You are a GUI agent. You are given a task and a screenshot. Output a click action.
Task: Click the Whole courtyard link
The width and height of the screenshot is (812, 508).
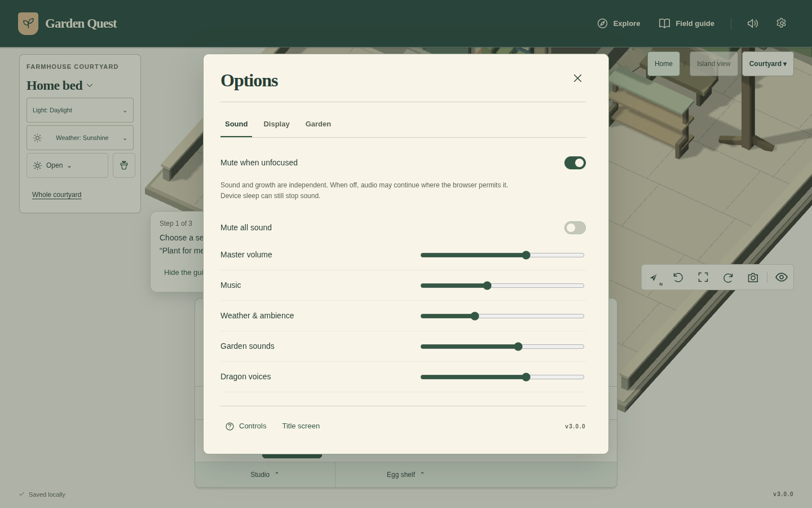click(56, 195)
